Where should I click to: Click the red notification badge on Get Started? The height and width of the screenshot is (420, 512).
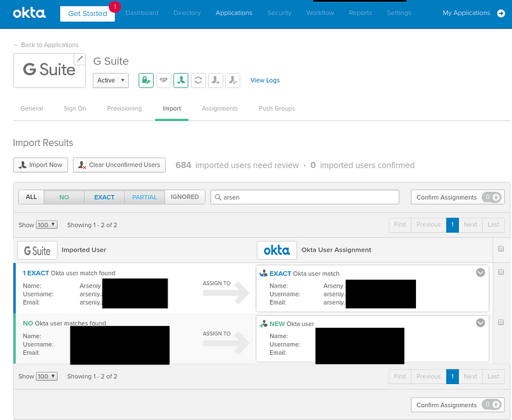click(115, 6)
